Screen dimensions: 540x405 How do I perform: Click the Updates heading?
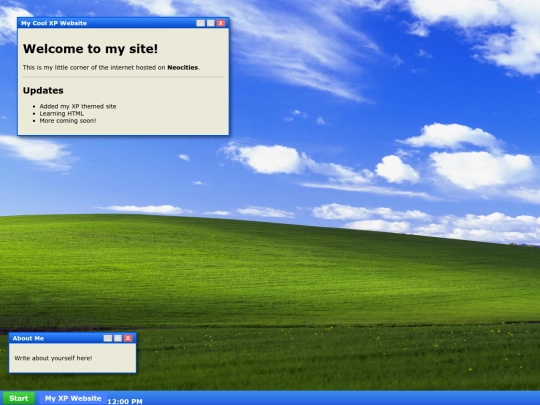pyautogui.click(x=43, y=91)
